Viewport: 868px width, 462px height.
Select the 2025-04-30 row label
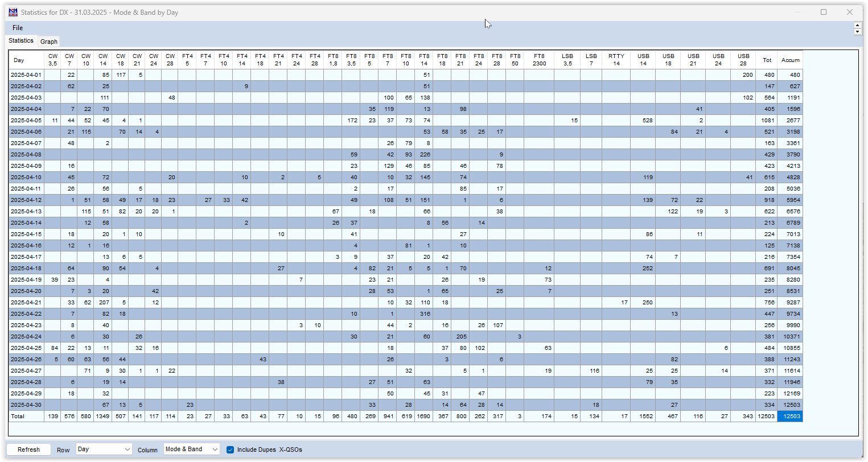[x=26, y=405]
